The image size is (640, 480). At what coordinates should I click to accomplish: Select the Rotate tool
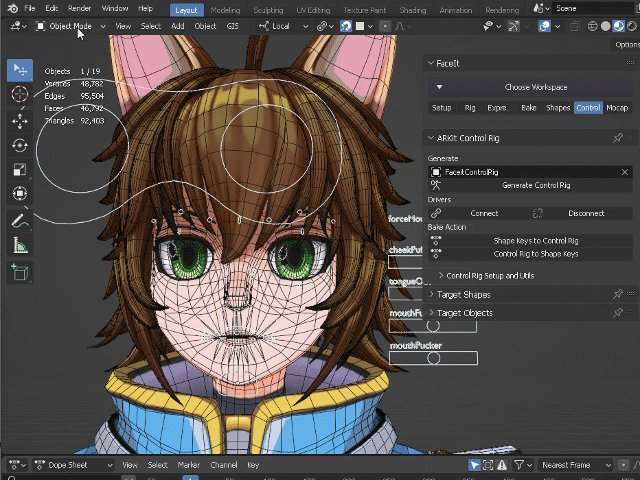pyautogui.click(x=20, y=145)
